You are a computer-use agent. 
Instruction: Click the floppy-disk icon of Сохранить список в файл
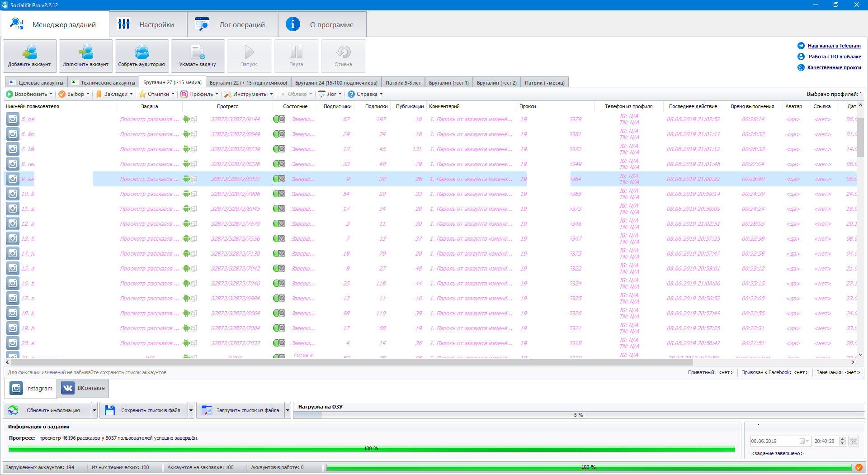110,410
